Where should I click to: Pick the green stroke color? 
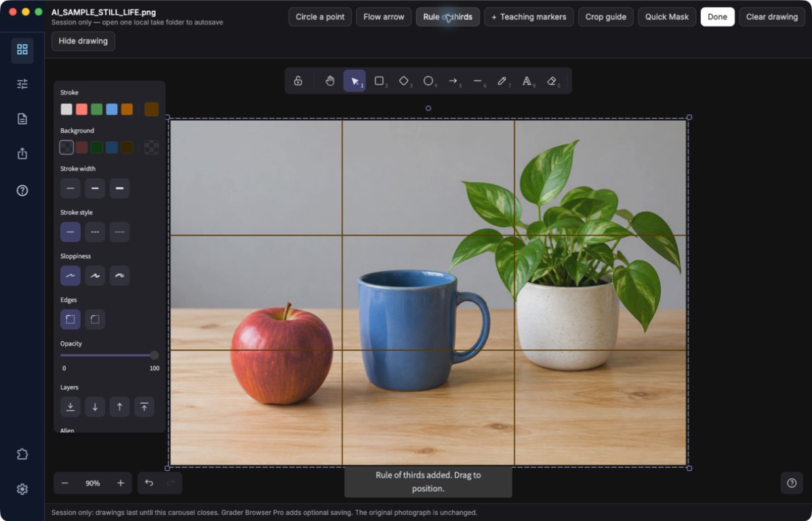97,109
